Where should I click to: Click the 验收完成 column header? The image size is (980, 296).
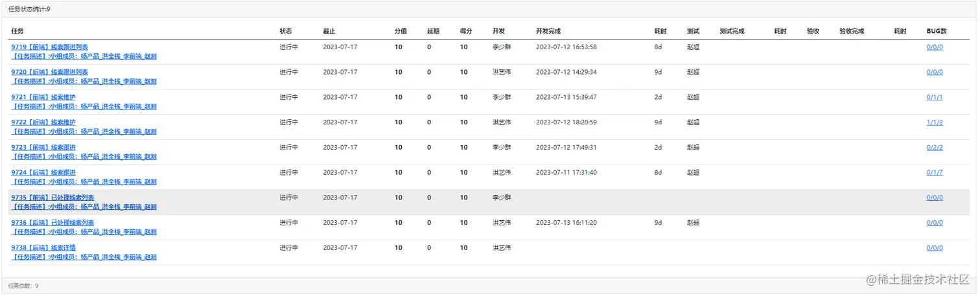tap(852, 31)
